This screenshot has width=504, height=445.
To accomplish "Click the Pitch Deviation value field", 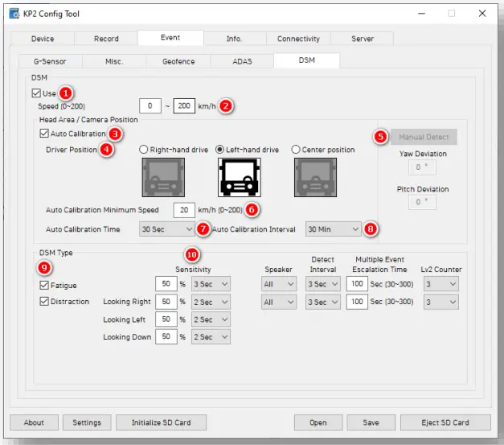I will pyautogui.click(x=422, y=202).
